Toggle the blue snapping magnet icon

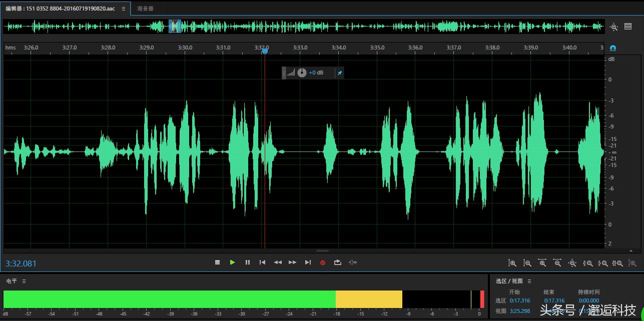[x=613, y=48]
